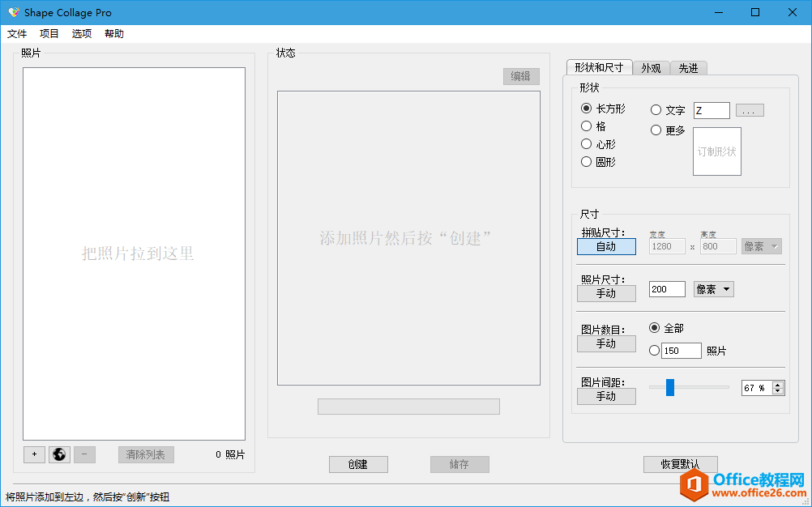Open the 选项 menu
The image size is (812, 507).
click(x=80, y=33)
